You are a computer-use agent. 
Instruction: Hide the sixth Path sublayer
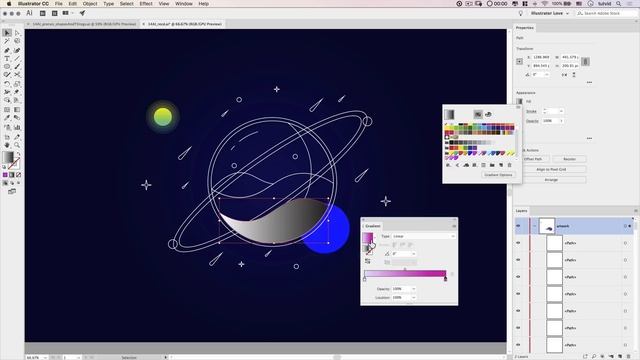point(518,328)
